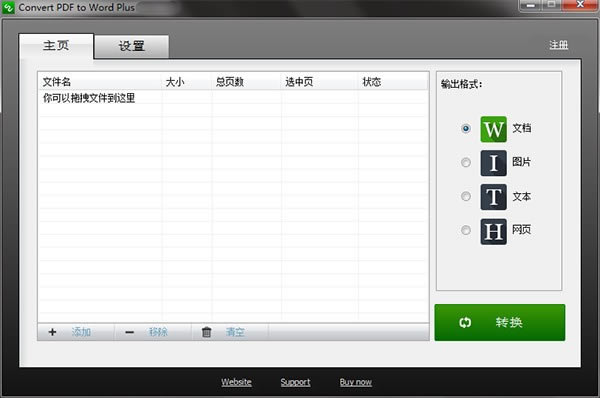Click the H webpage format icon
600x398 pixels.
tap(493, 231)
